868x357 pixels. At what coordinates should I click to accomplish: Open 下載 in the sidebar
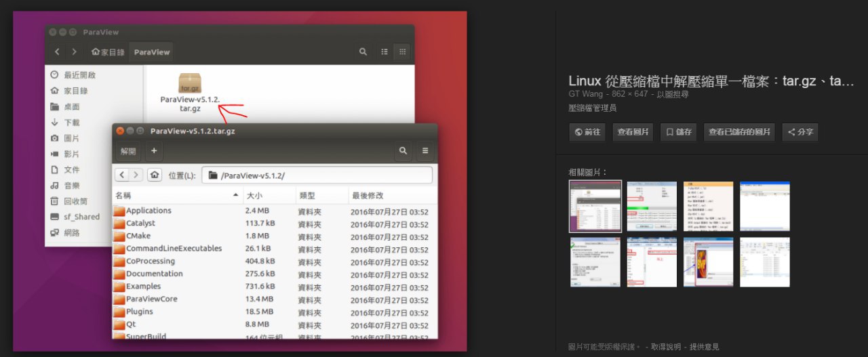(x=72, y=123)
